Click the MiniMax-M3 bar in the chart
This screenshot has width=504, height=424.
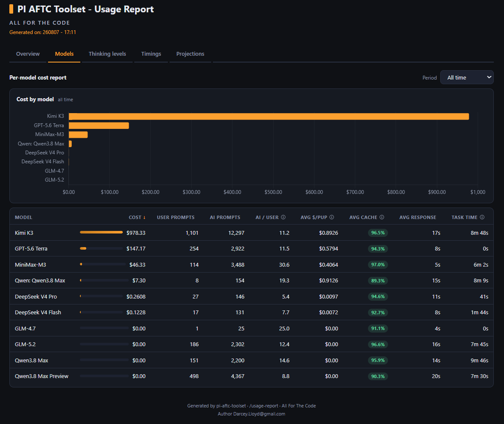point(78,134)
